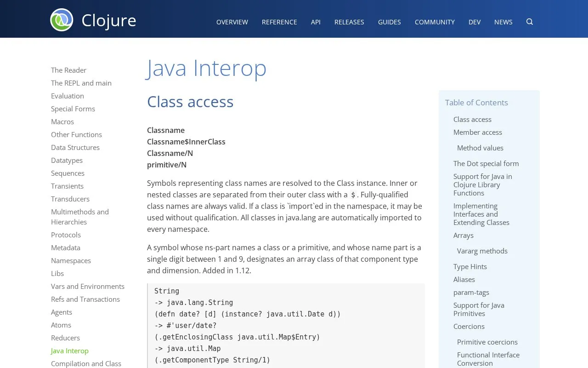Image resolution: width=588 pixels, height=368 pixels.
Task: Open the Dev nav item
Action: (x=475, y=22)
